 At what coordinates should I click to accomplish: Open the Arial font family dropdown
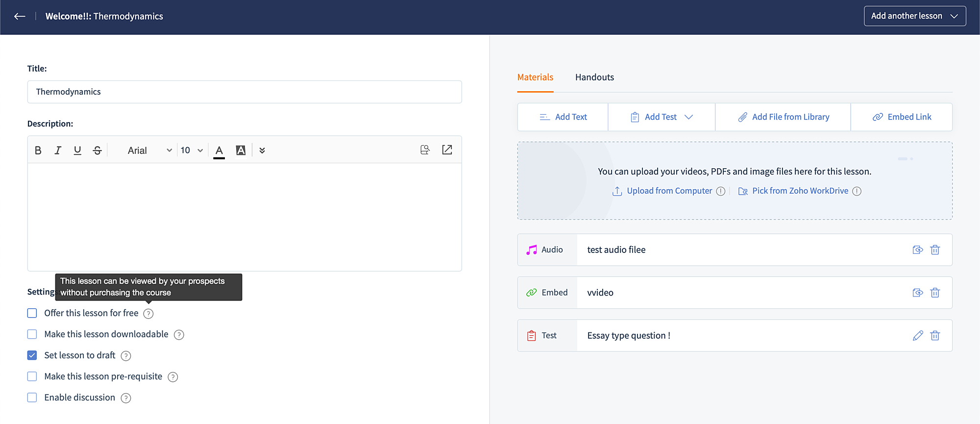click(149, 150)
